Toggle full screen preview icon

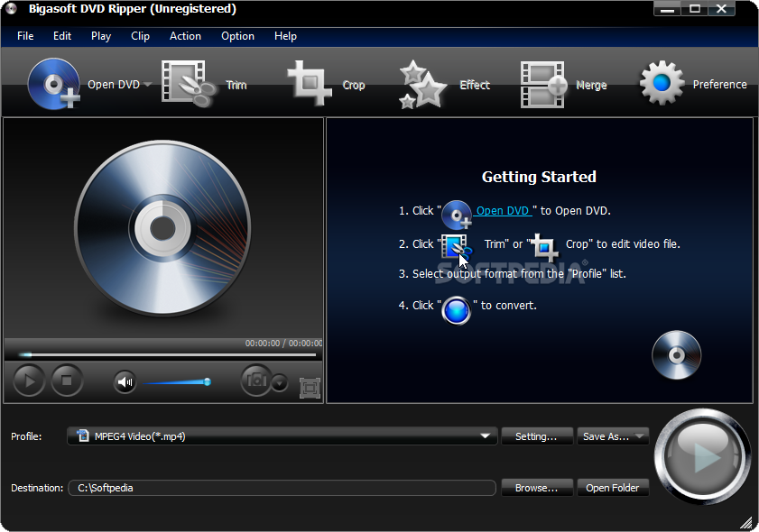tap(310, 388)
